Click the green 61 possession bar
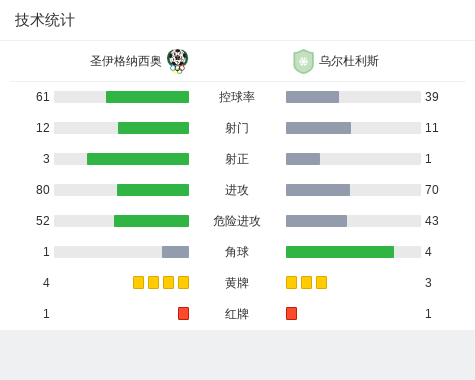This screenshot has width=475, height=380. click(147, 97)
